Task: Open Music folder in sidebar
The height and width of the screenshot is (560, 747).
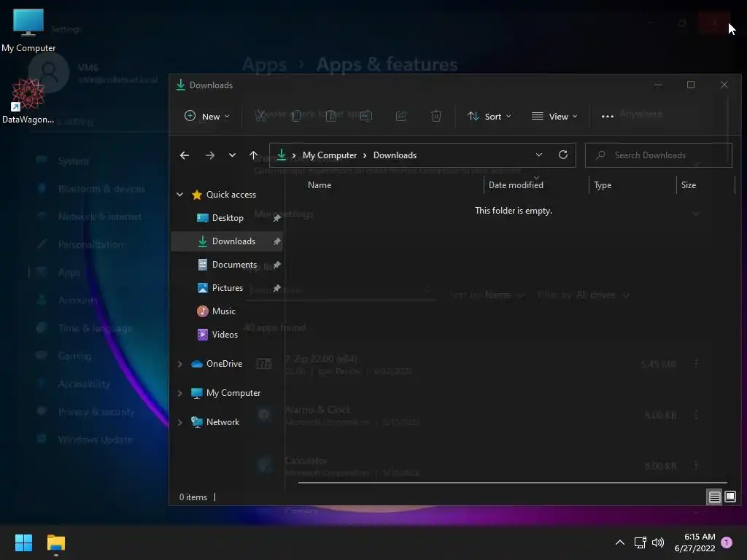Action: tap(223, 311)
